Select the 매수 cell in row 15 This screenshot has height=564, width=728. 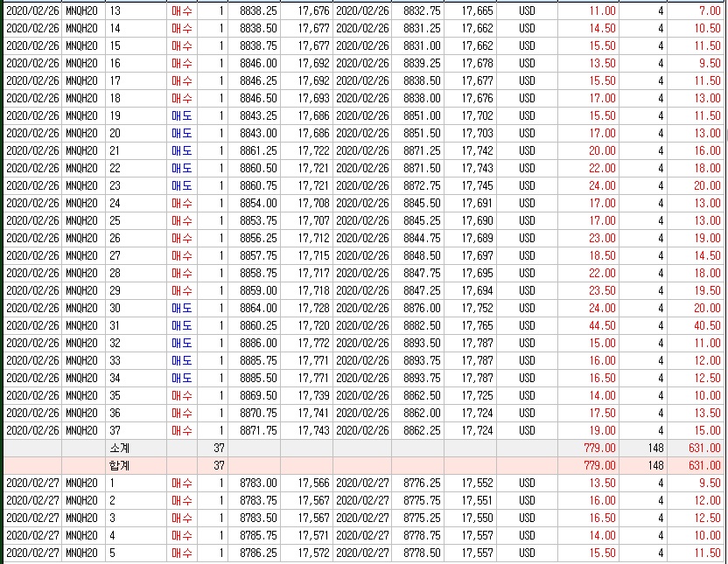click(x=181, y=46)
